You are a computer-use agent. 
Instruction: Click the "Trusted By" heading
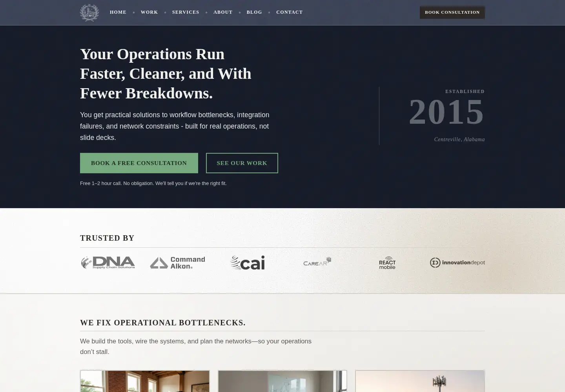(x=107, y=238)
